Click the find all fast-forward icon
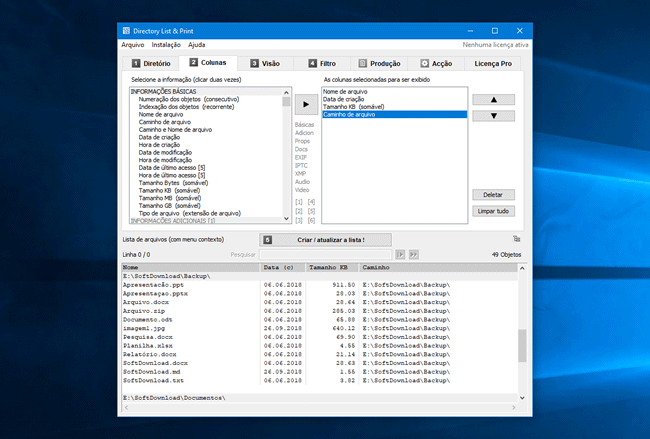This screenshot has width=650, height=439. click(x=413, y=255)
